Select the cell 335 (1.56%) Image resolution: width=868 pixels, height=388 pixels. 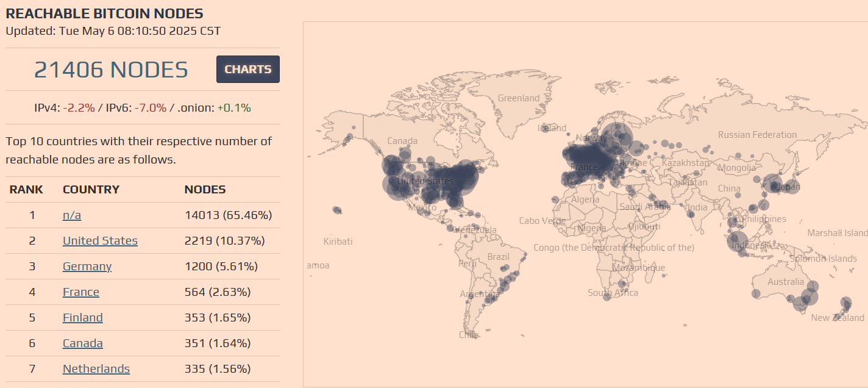[217, 369]
